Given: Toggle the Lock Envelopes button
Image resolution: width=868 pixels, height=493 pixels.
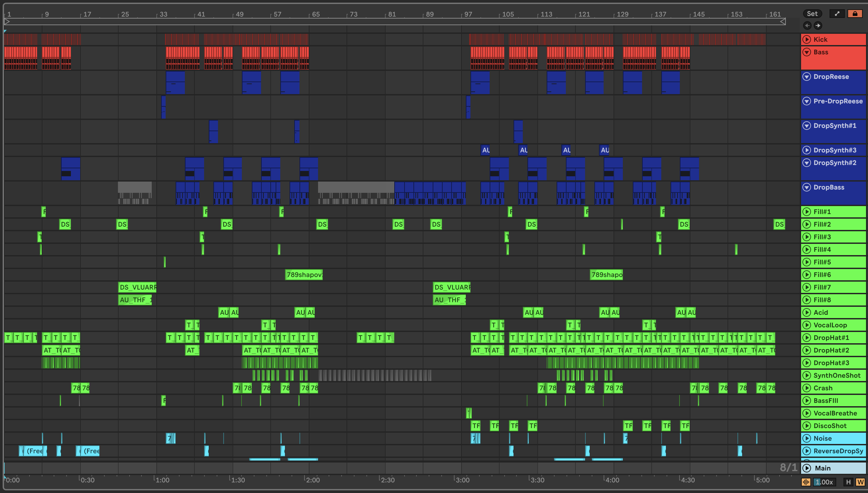Looking at the screenshot, I should [855, 14].
